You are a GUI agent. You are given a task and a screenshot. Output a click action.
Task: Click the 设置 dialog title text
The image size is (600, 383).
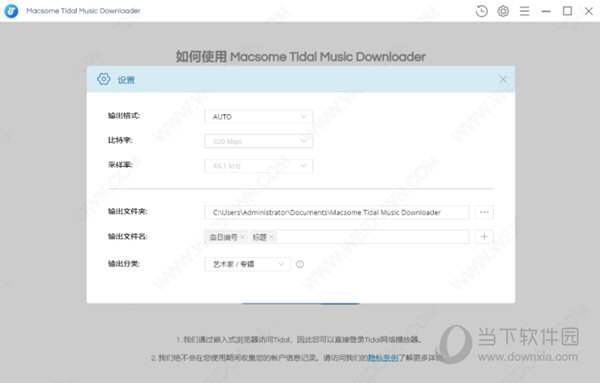click(126, 80)
